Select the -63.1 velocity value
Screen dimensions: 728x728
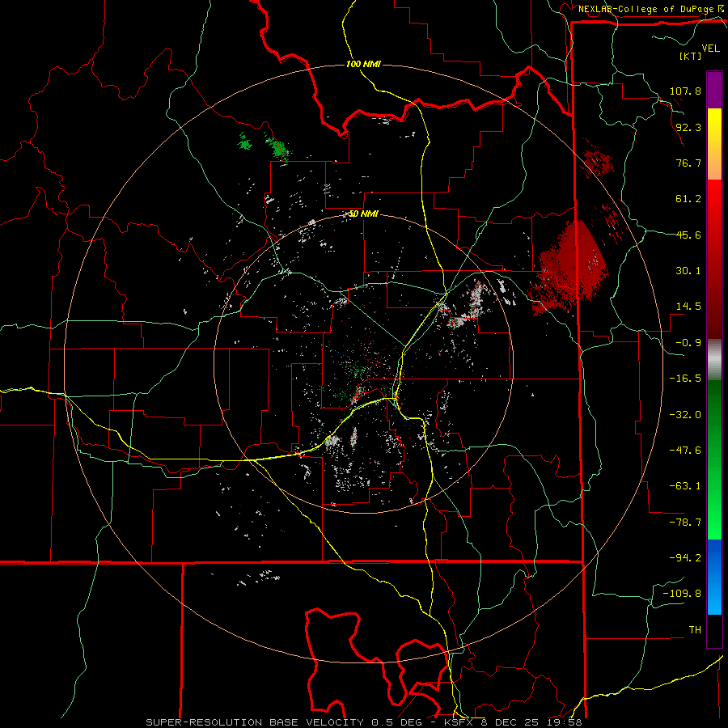click(685, 486)
